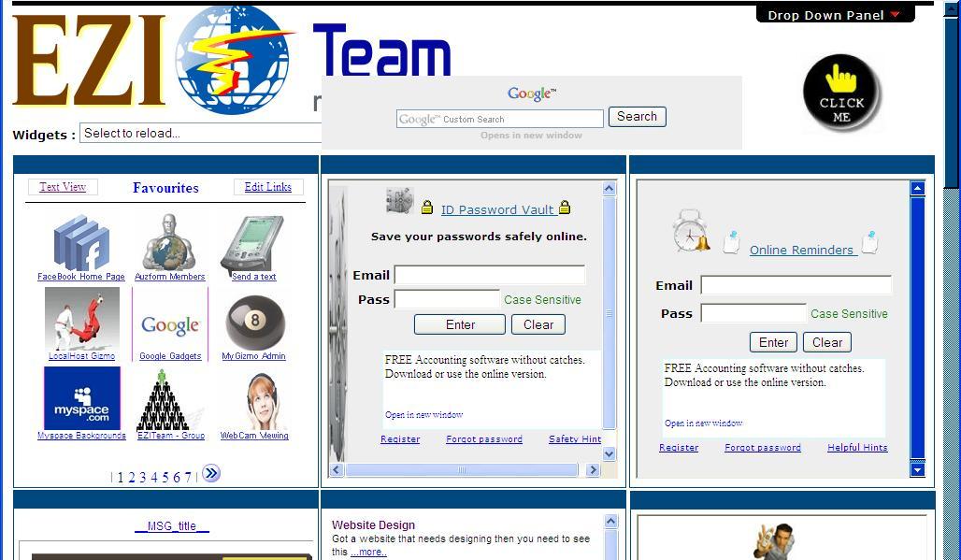Click the Google Search button
The width and height of the screenshot is (961, 560).
(x=638, y=117)
